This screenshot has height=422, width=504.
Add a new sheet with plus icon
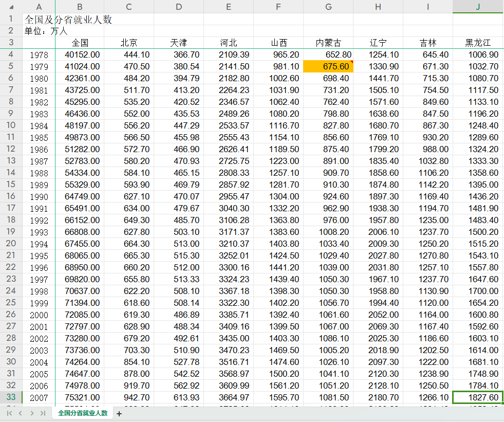(119, 414)
